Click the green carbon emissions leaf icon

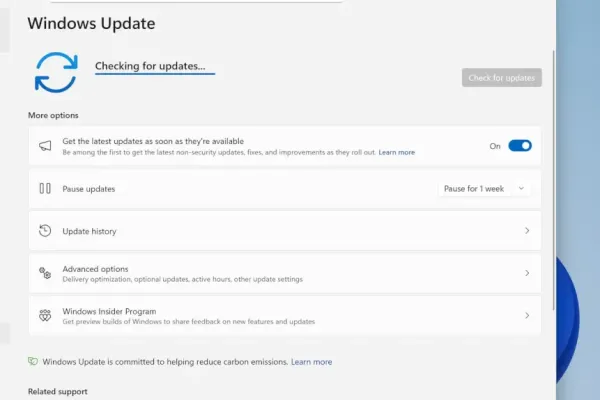point(34,361)
